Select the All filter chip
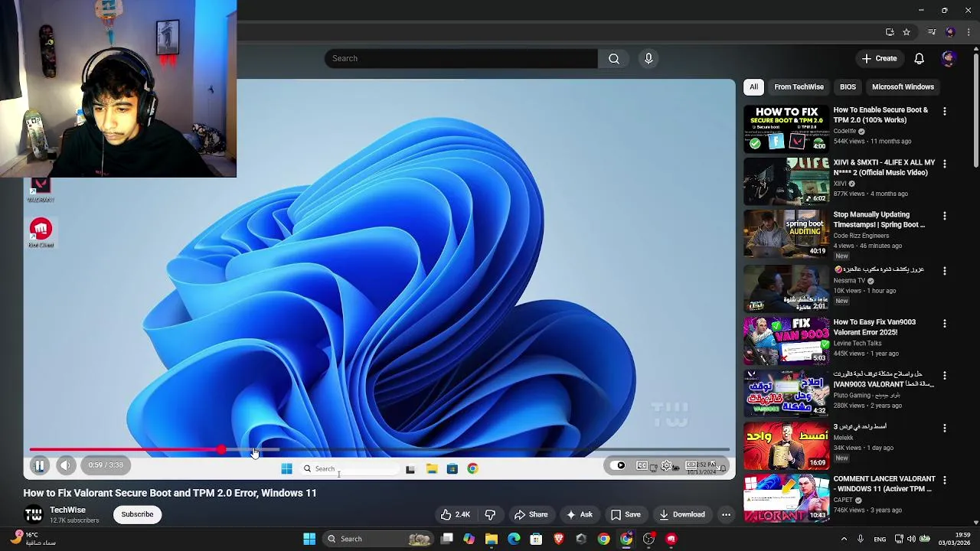Screen dimensions: 980x551 click(x=754, y=87)
